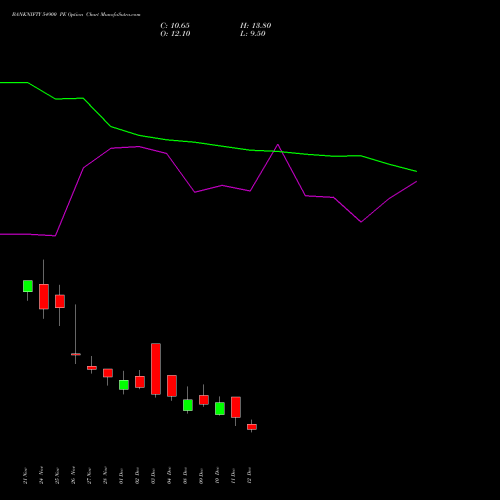Click the red candlestick for 25 Nov

coord(60,301)
